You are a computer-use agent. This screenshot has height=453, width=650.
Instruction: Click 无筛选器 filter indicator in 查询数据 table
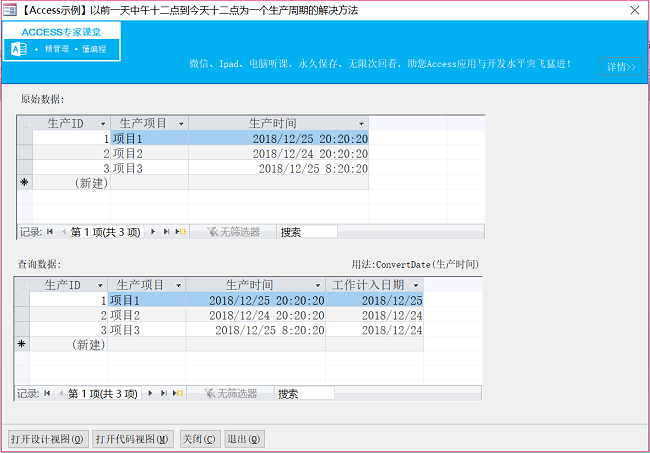231,393
